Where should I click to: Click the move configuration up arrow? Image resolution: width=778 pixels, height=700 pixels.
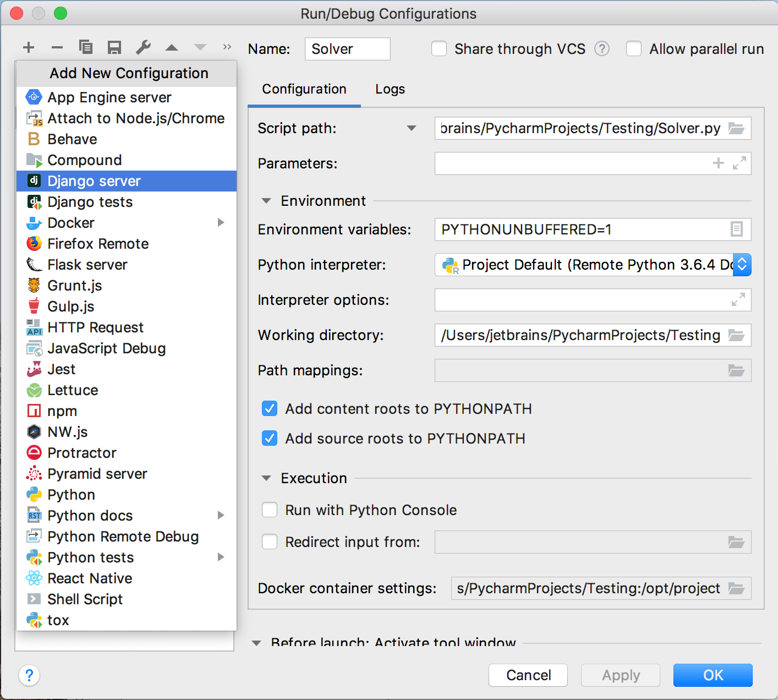pyautogui.click(x=172, y=48)
